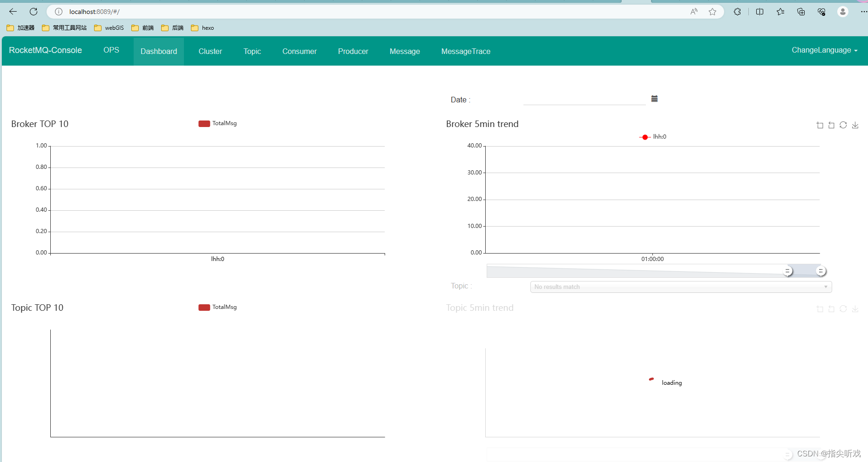Open browser settings and more menu

(x=863, y=12)
